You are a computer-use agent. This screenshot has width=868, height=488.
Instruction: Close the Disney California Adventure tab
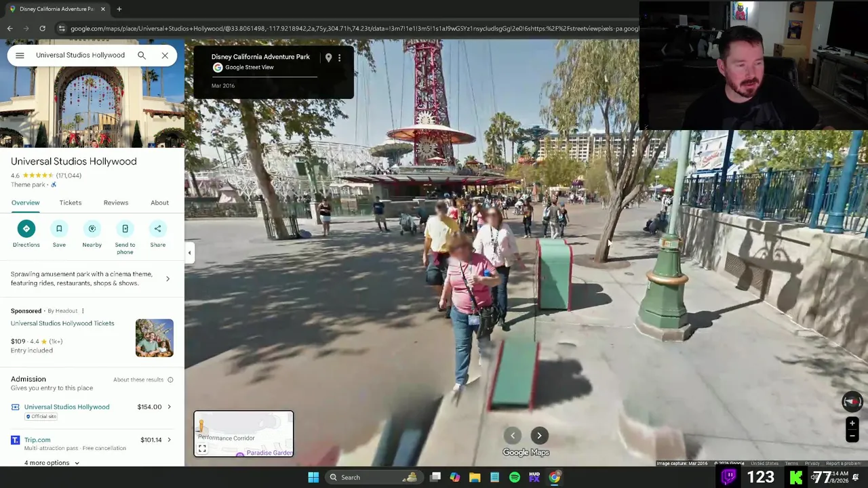[102, 9]
